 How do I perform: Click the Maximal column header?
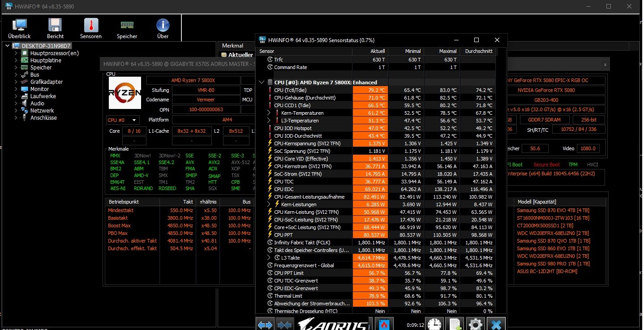click(442, 52)
